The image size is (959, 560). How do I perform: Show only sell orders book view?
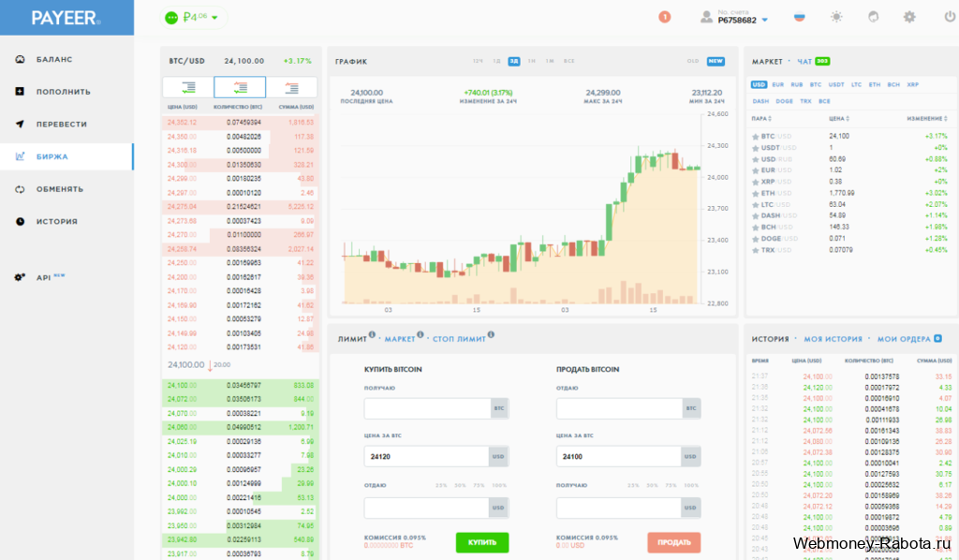[292, 87]
